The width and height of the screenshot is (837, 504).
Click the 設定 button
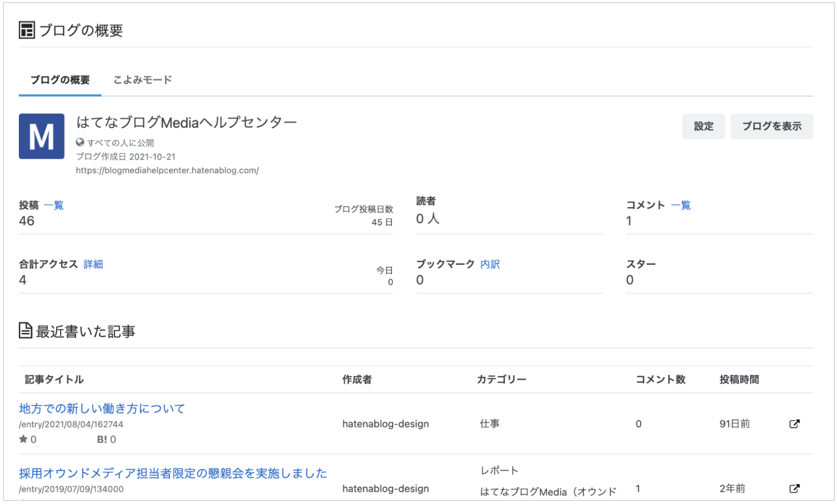pyautogui.click(x=703, y=126)
